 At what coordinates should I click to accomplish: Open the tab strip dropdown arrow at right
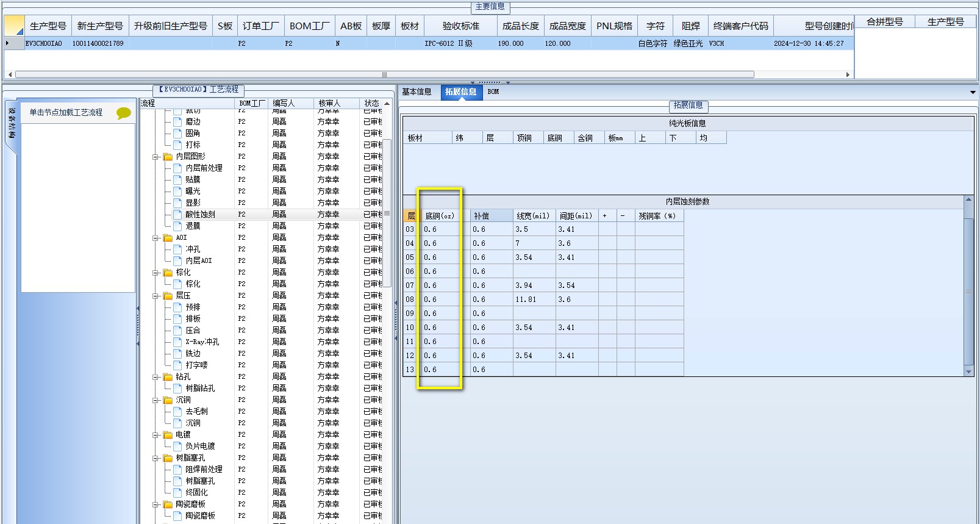(x=973, y=92)
